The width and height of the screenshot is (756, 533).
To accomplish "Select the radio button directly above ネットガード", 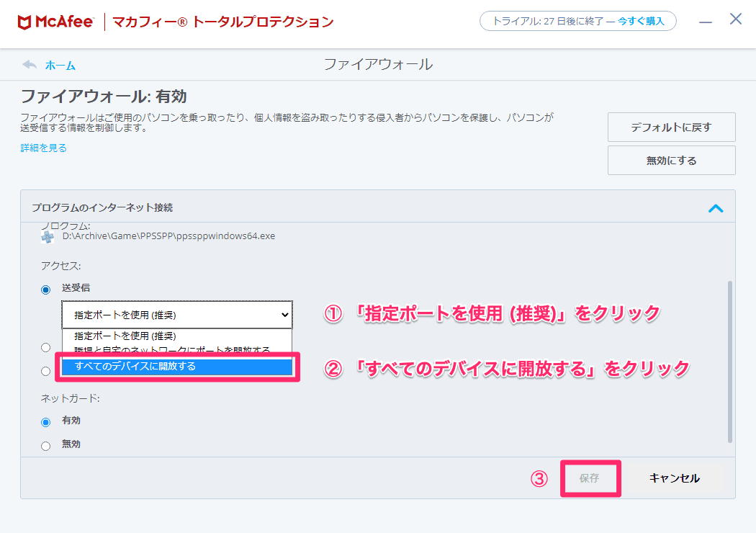I will pyautogui.click(x=46, y=371).
